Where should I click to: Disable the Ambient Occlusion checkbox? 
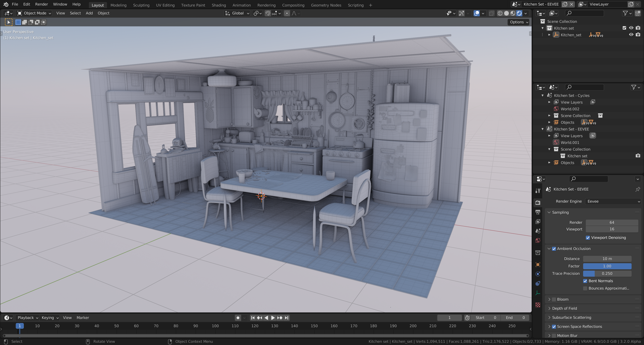coord(554,249)
